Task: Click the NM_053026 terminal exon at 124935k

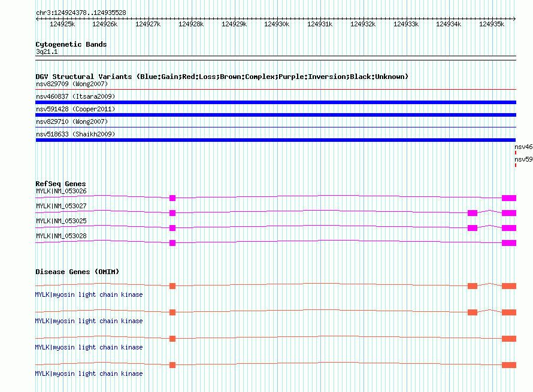Action: pos(509,198)
